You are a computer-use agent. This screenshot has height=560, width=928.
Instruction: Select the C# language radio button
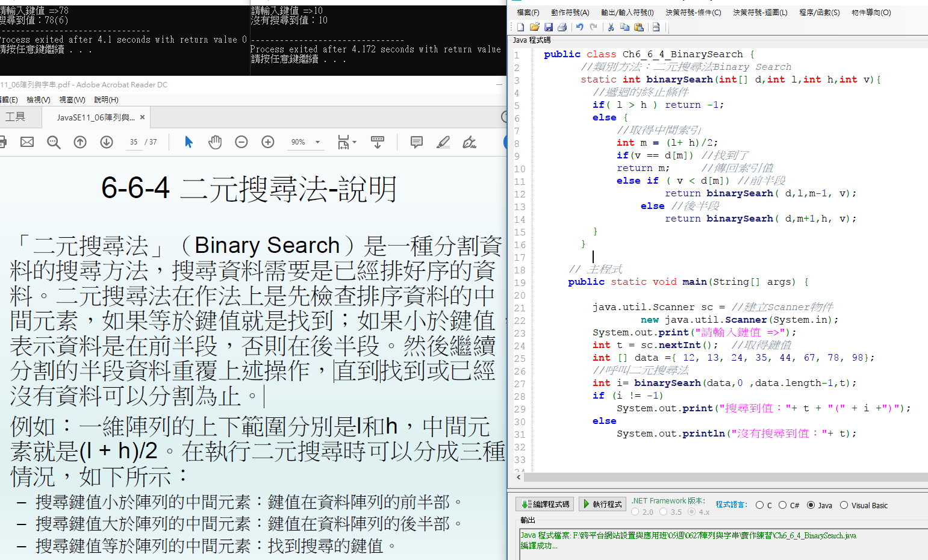(x=782, y=505)
